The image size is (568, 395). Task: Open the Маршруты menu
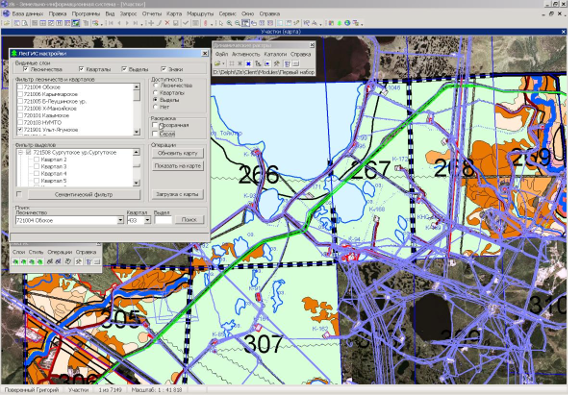click(200, 13)
